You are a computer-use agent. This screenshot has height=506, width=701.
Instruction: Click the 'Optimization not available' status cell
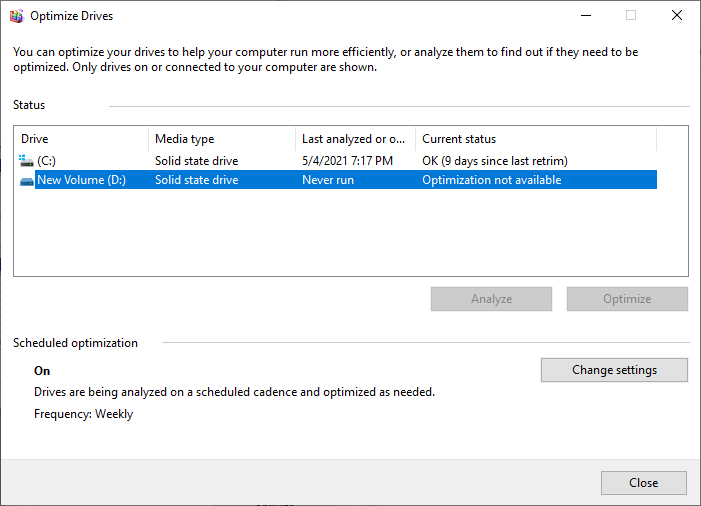(492, 181)
